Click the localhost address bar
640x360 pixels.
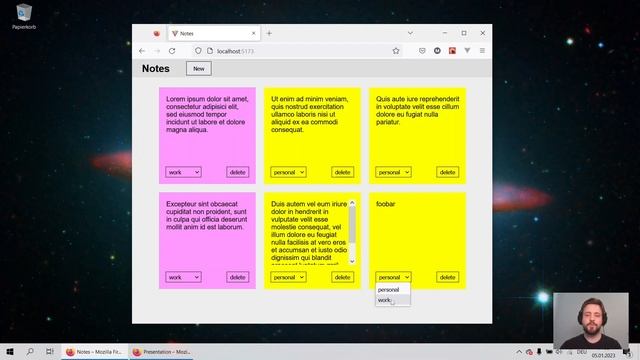pyautogui.click(x=297, y=51)
